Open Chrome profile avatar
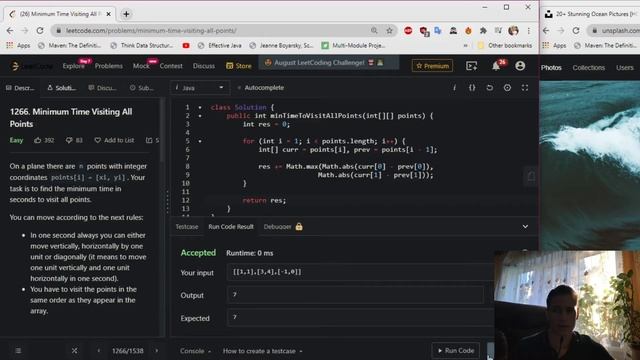This screenshot has height=360, width=640. click(513, 31)
